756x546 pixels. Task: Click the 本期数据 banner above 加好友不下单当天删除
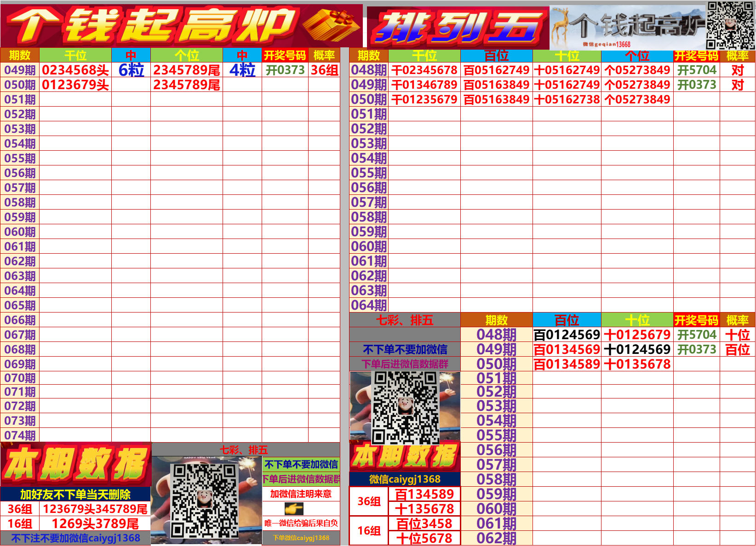[x=76, y=464]
